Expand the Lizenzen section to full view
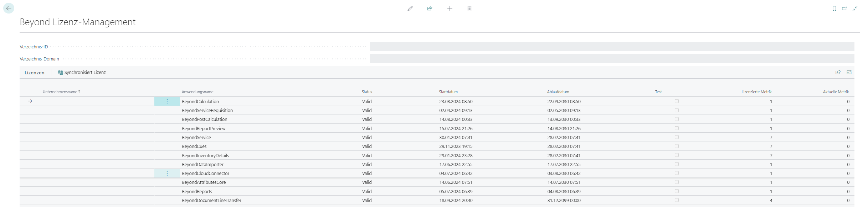The image size is (868, 207). (849, 72)
